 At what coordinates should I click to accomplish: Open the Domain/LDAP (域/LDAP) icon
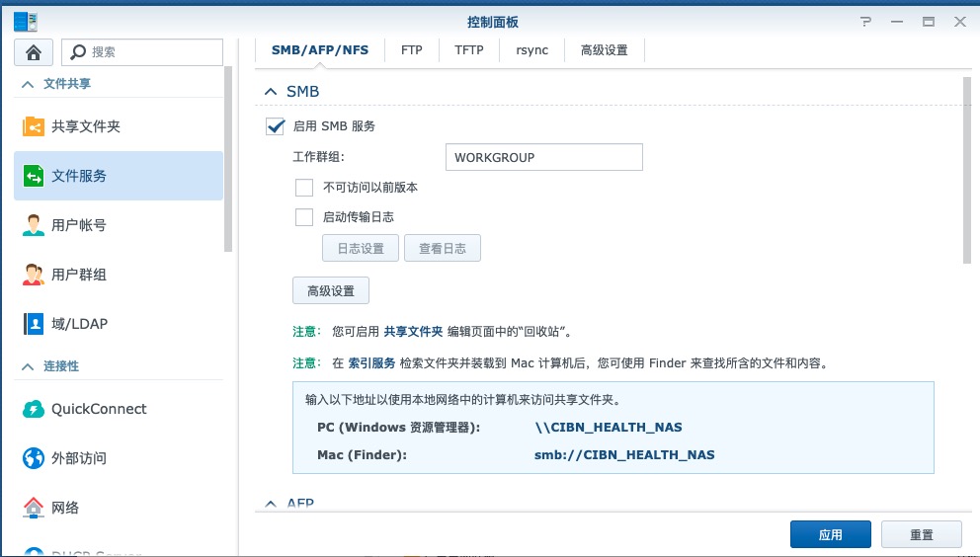pos(34,324)
